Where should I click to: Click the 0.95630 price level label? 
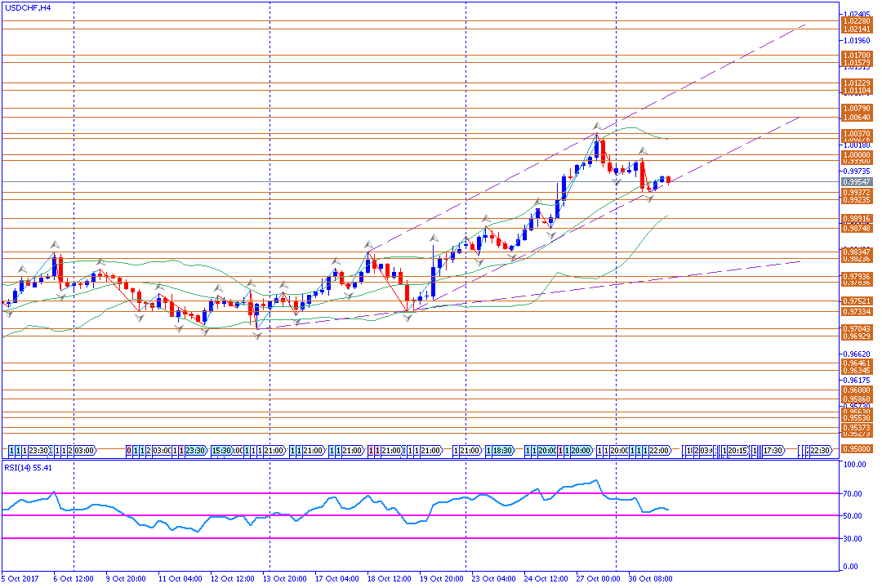click(857, 412)
